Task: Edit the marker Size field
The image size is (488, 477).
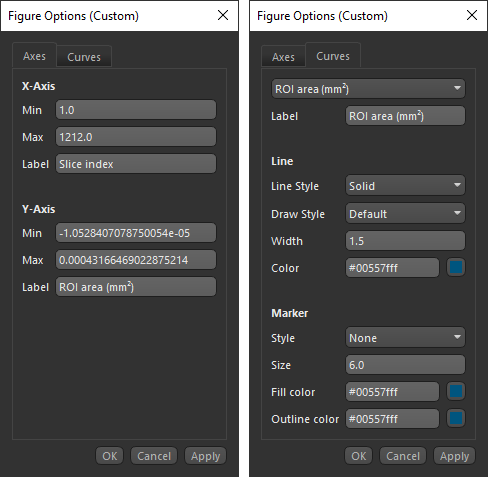Action: [405, 365]
